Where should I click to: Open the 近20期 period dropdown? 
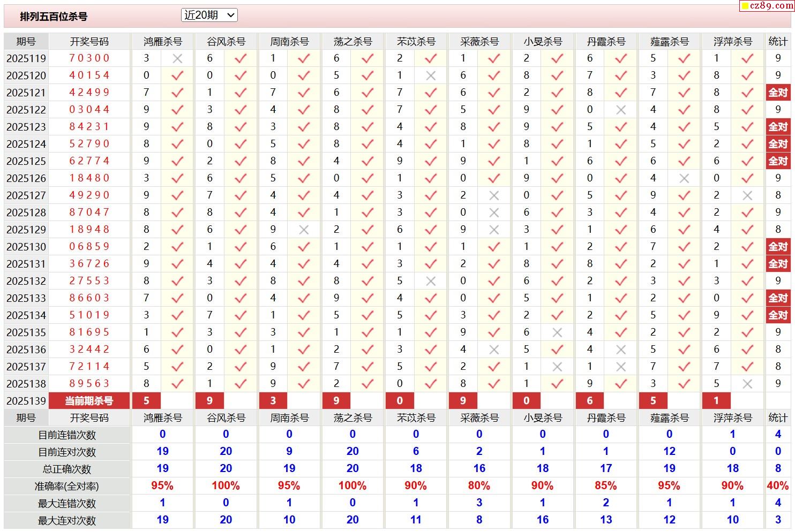click(x=209, y=16)
